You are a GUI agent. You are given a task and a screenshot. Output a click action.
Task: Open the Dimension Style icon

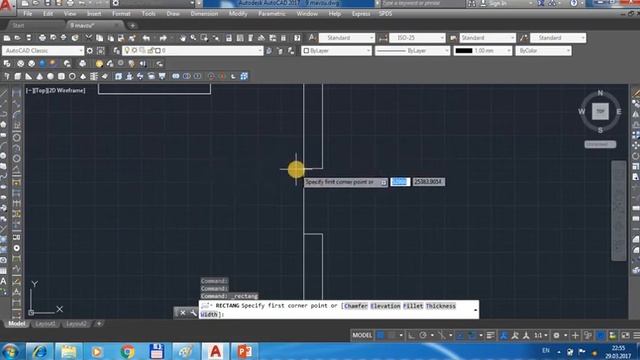coord(383,38)
